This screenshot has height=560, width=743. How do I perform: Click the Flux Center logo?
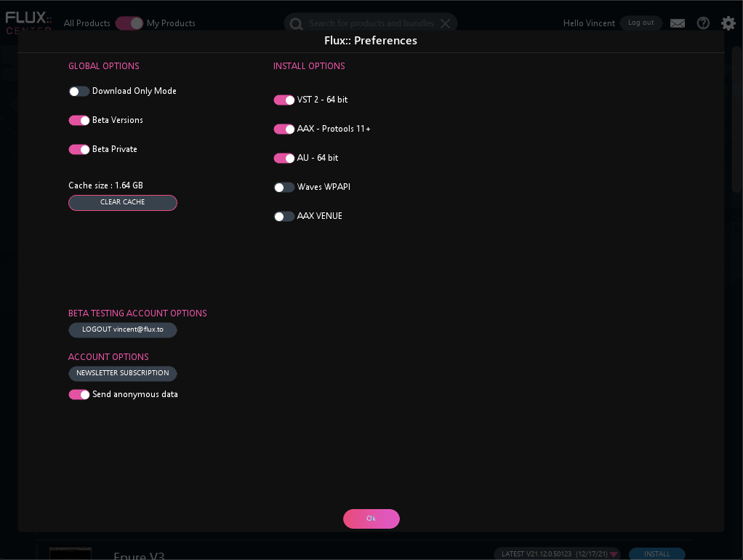[x=28, y=22]
